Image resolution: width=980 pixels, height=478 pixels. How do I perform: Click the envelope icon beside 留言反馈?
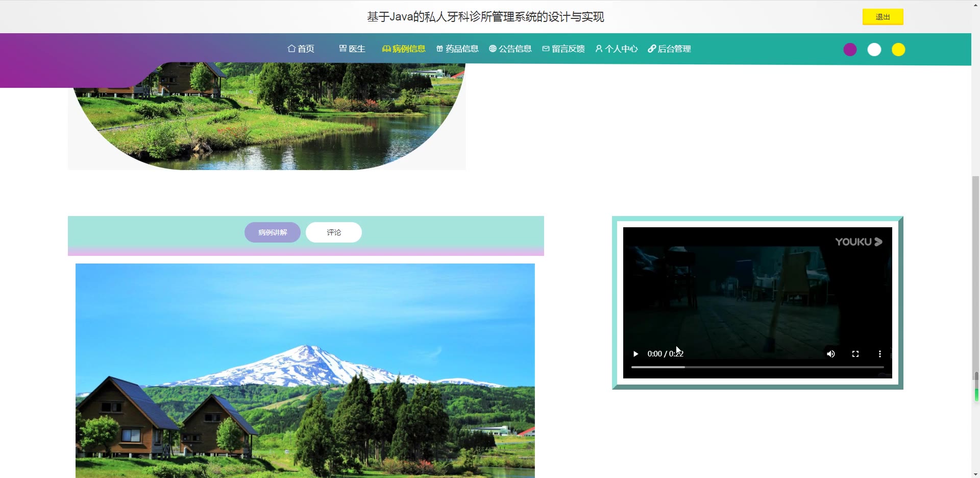point(546,49)
